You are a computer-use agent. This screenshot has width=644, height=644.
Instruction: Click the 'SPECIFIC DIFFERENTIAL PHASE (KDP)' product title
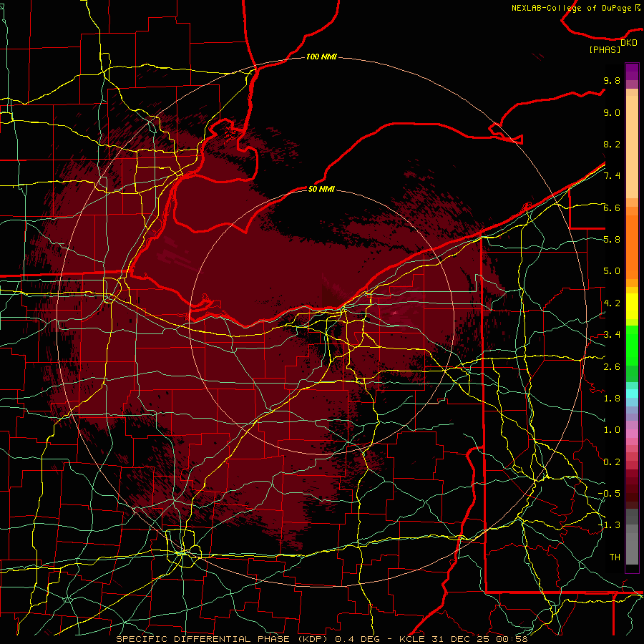pos(223,639)
